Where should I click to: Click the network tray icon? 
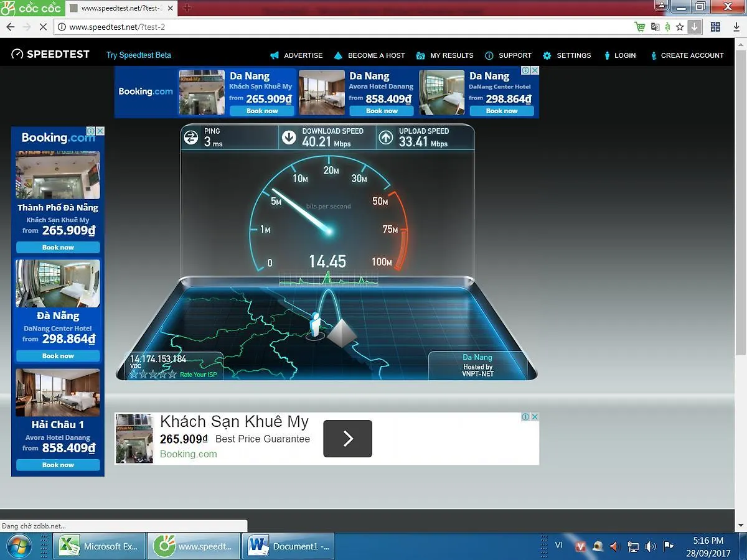(x=633, y=546)
